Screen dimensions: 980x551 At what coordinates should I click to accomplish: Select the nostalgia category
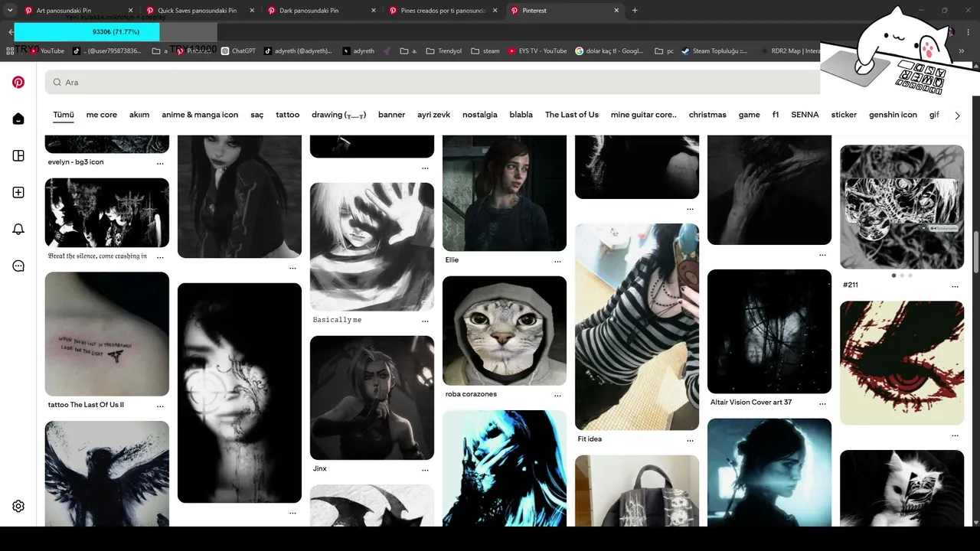[x=480, y=115]
